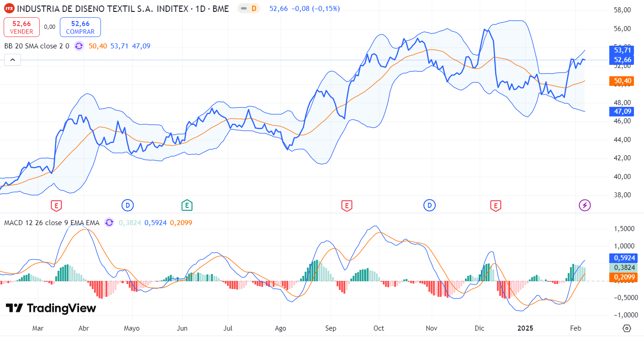Click the MACD refresh status icon

[109, 223]
